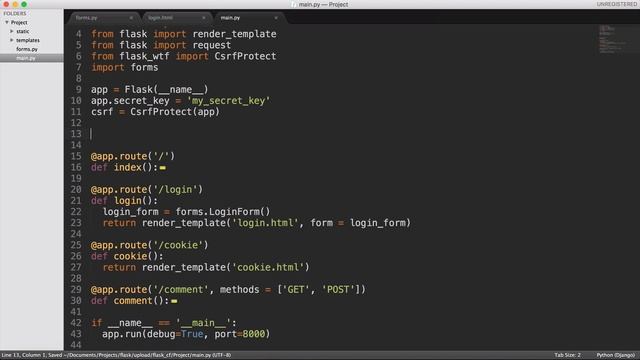The width and height of the screenshot is (640, 360).
Task: Click 'def cookie():' on line 26
Action: click(127, 256)
